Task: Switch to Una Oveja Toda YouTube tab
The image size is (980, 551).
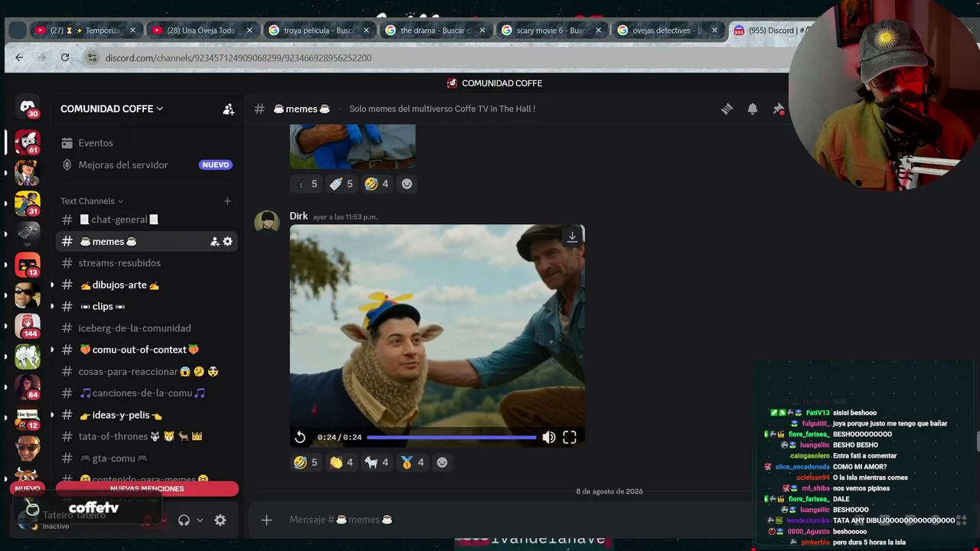Action: (202, 31)
